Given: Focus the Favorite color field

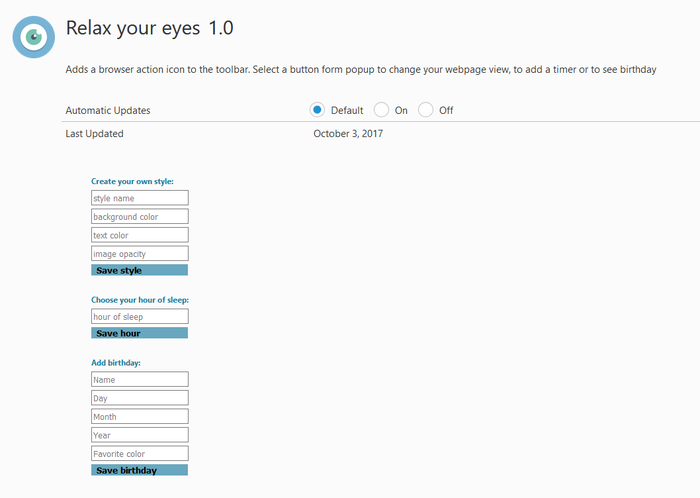Looking at the screenshot, I should (139, 453).
